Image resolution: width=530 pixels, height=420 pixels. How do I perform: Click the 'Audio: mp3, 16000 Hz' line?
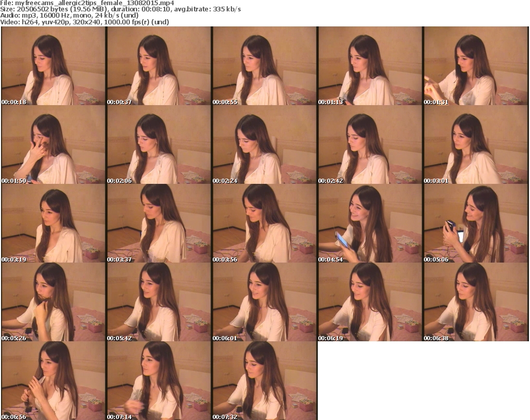click(x=69, y=16)
